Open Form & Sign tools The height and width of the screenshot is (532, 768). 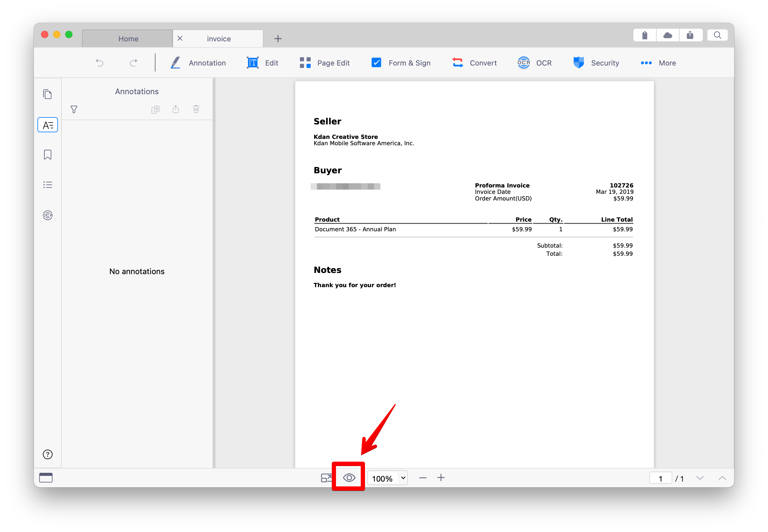(401, 63)
